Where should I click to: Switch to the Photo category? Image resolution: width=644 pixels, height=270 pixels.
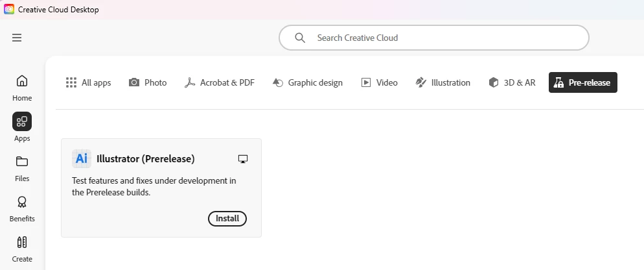pos(148,82)
